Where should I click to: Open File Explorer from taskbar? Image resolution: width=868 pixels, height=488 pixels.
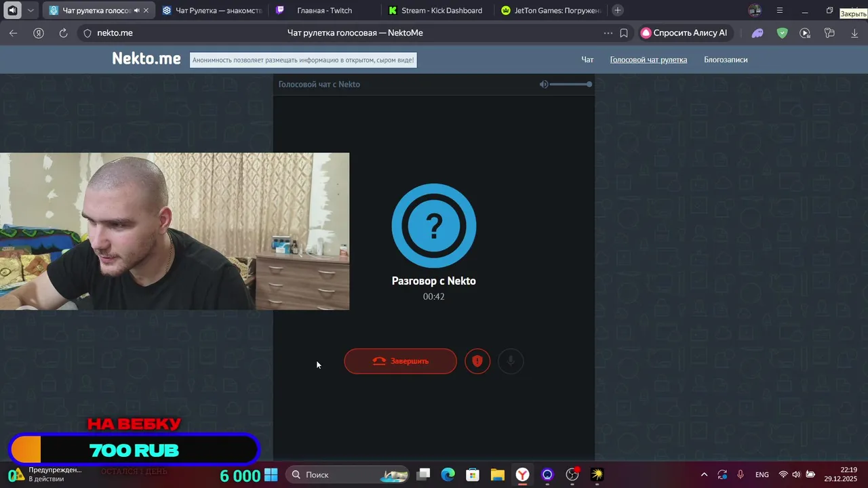(x=498, y=474)
